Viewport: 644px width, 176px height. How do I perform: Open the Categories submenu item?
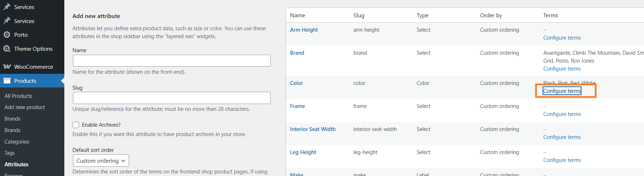click(x=17, y=142)
